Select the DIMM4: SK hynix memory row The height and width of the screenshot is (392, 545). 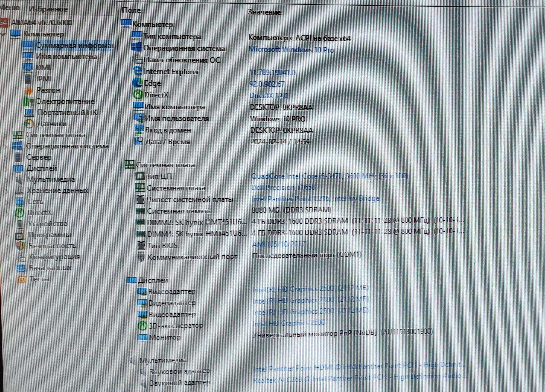300,233
